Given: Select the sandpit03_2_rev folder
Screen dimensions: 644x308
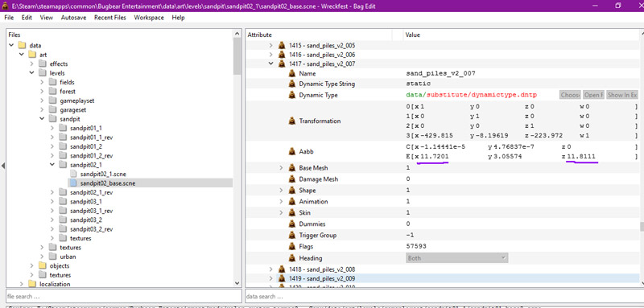Looking at the screenshot, I should [91, 229].
